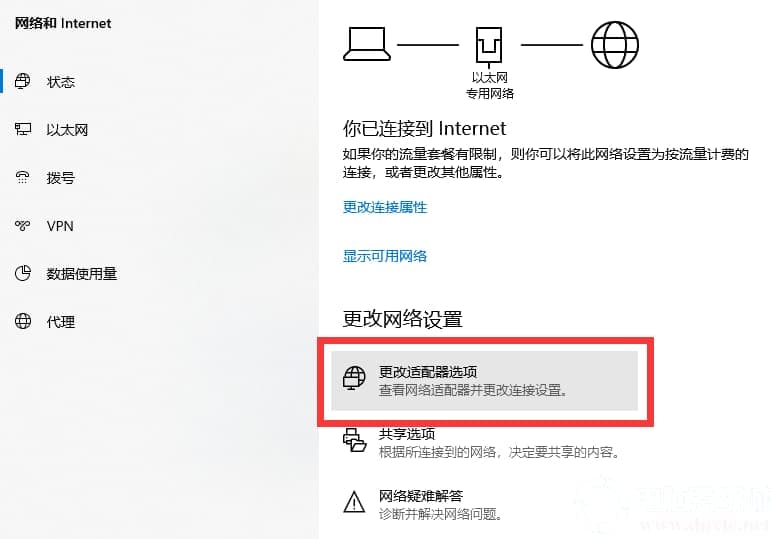The width and height of the screenshot is (771, 539).
Task: Click the laptop icon in network diagram
Action: tap(367, 44)
